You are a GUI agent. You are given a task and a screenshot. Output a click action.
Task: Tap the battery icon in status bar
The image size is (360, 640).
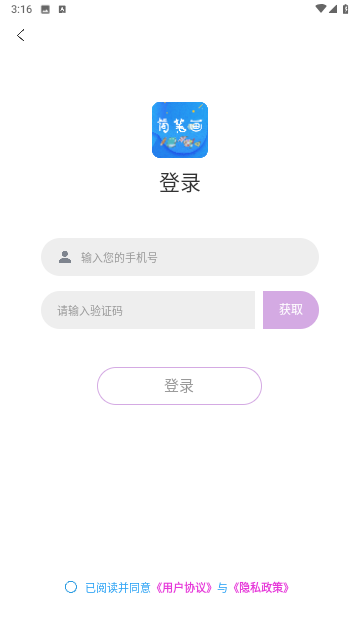346,9
